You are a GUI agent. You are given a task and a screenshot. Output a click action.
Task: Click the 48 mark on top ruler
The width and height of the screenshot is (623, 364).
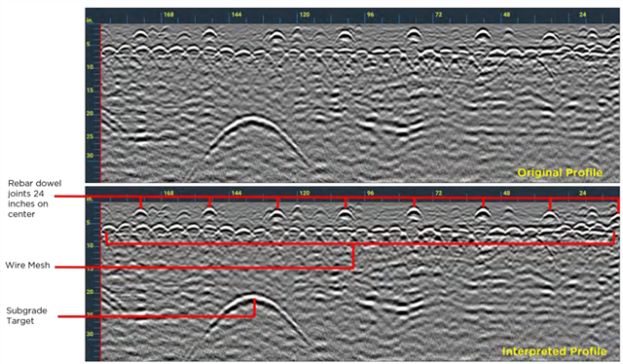[x=506, y=15]
